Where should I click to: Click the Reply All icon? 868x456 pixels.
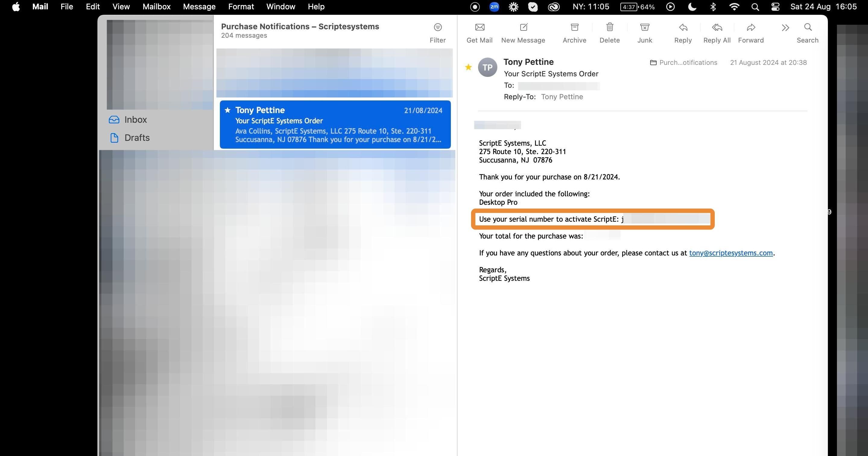click(717, 27)
